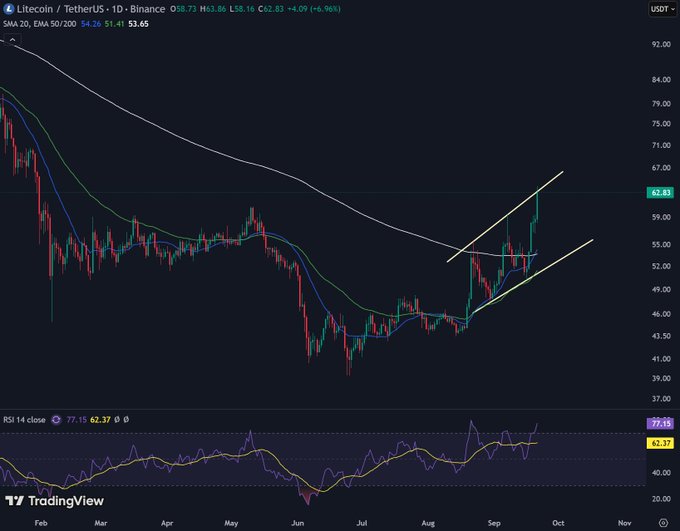Click the Litecoin coin logo icon

click(x=8, y=8)
